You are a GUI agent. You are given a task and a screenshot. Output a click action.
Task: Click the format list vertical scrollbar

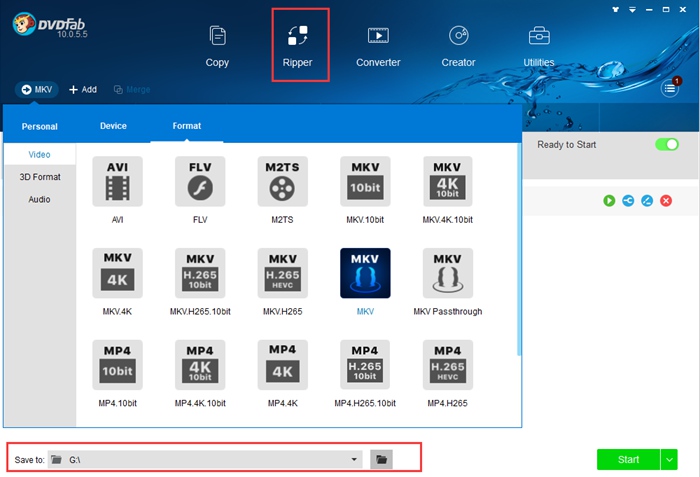[x=518, y=250]
